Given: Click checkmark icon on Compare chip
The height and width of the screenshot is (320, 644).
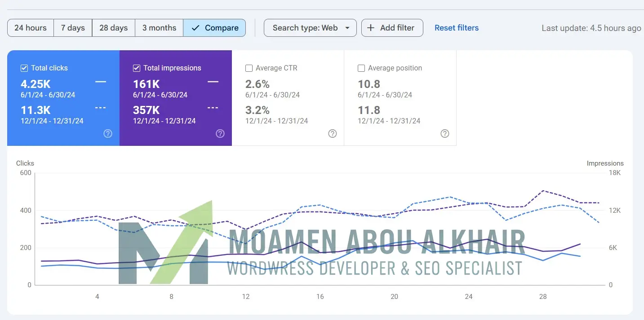Looking at the screenshot, I should [195, 28].
